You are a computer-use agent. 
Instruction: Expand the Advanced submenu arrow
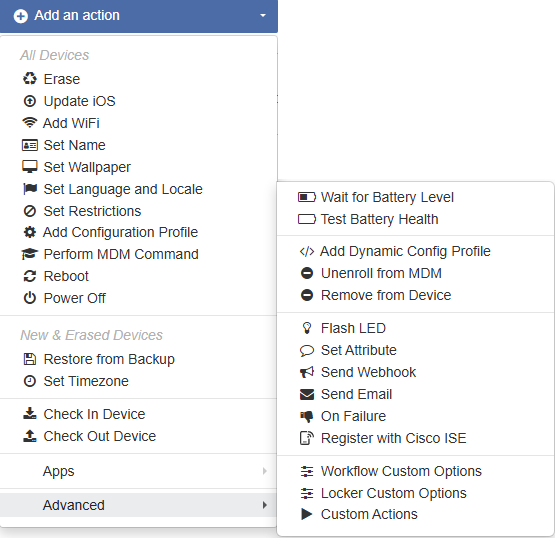coord(265,505)
